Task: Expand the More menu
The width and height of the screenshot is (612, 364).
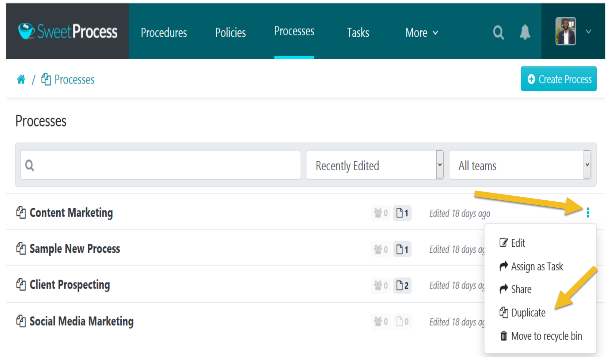Action: click(422, 32)
